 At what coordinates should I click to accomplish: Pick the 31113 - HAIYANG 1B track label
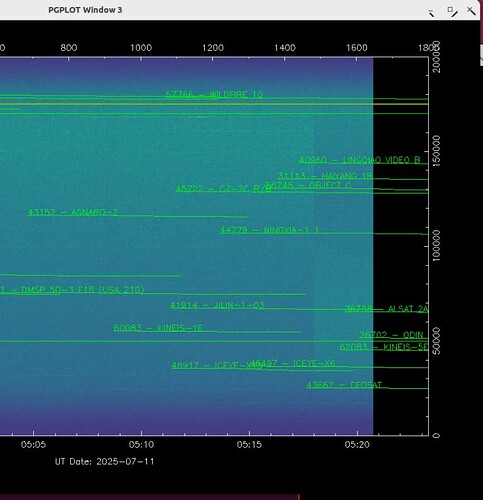(x=325, y=175)
